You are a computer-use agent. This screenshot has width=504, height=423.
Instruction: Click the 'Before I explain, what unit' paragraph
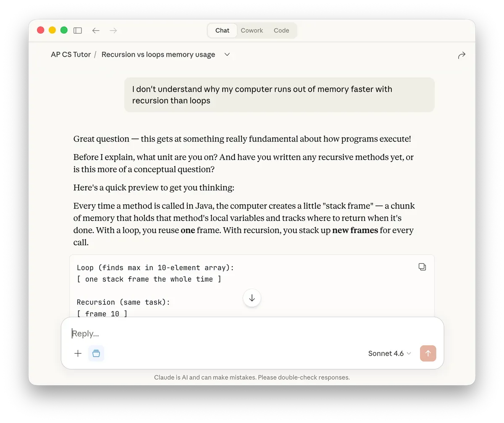coord(244,163)
